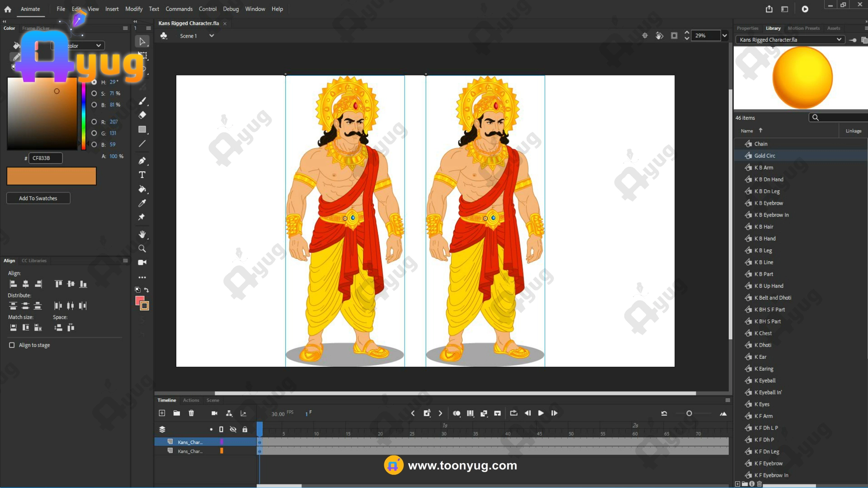Open the Modify menu
This screenshot has width=868, height=488.
133,9
